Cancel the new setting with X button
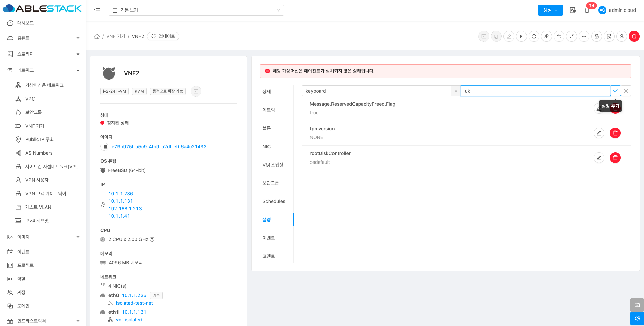The width and height of the screenshot is (644, 326). pos(626,91)
